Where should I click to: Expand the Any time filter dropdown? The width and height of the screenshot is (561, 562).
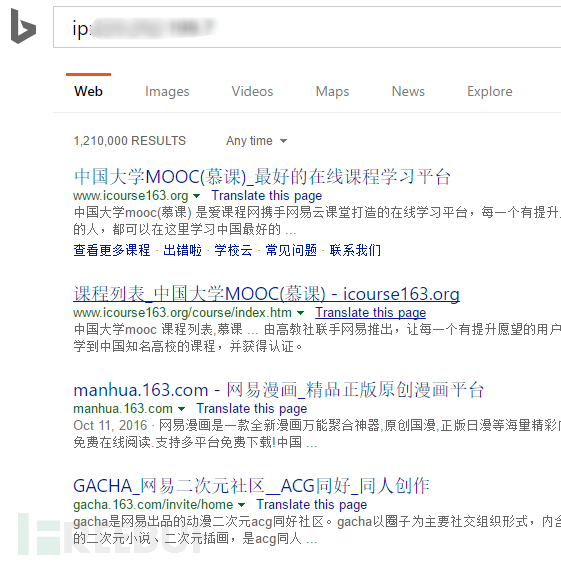256,141
